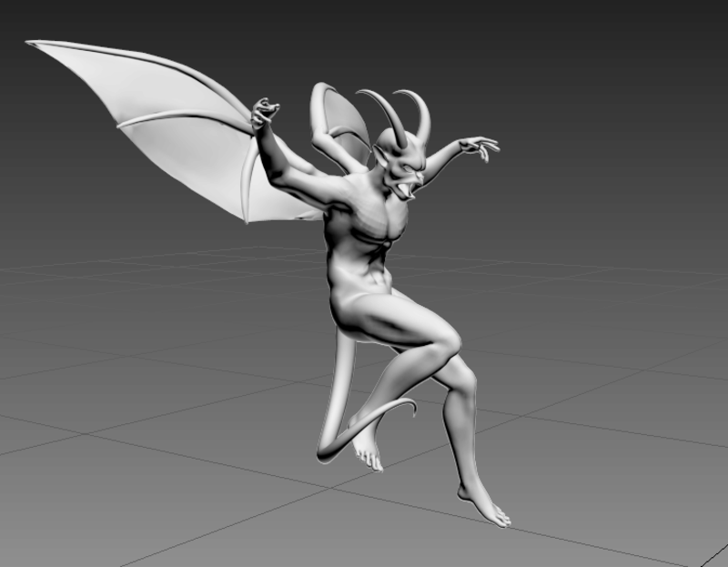Click the demon's open mouth
The image size is (728, 567).
tap(408, 189)
